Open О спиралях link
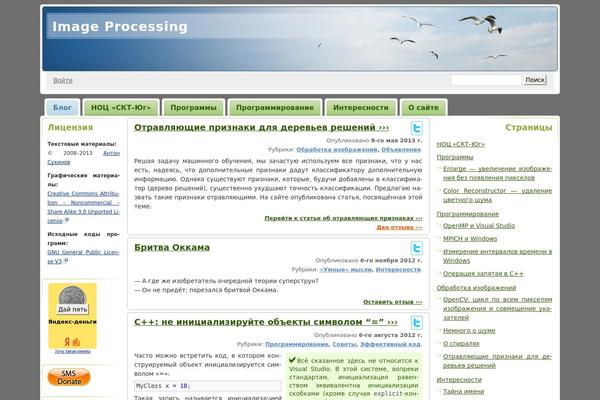The height and width of the screenshot is (400, 600). [x=461, y=344]
